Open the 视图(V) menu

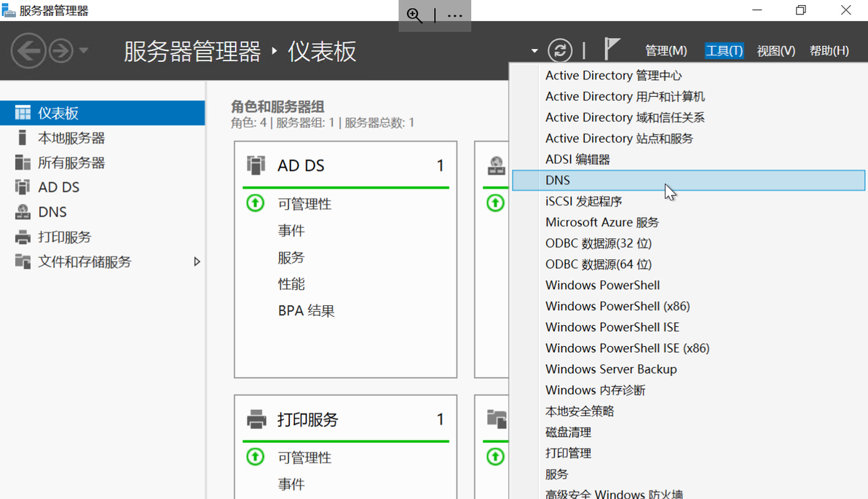click(776, 50)
